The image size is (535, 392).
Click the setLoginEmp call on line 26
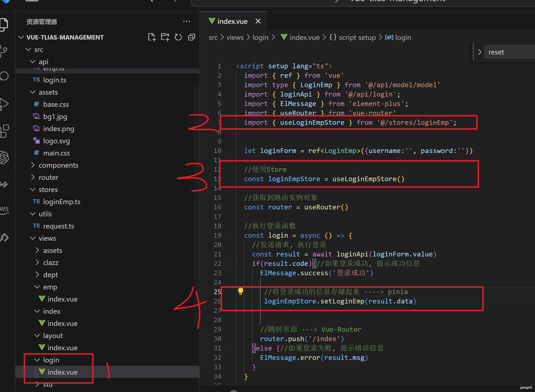(x=340, y=301)
